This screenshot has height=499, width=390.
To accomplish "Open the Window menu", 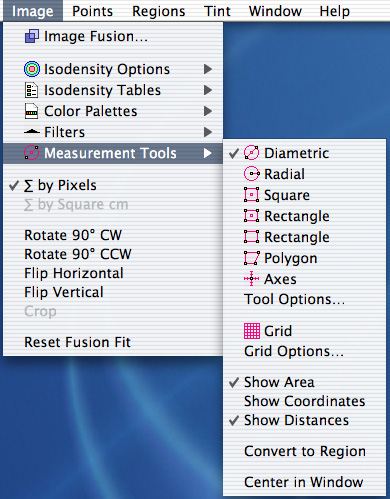I will (275, 11).
